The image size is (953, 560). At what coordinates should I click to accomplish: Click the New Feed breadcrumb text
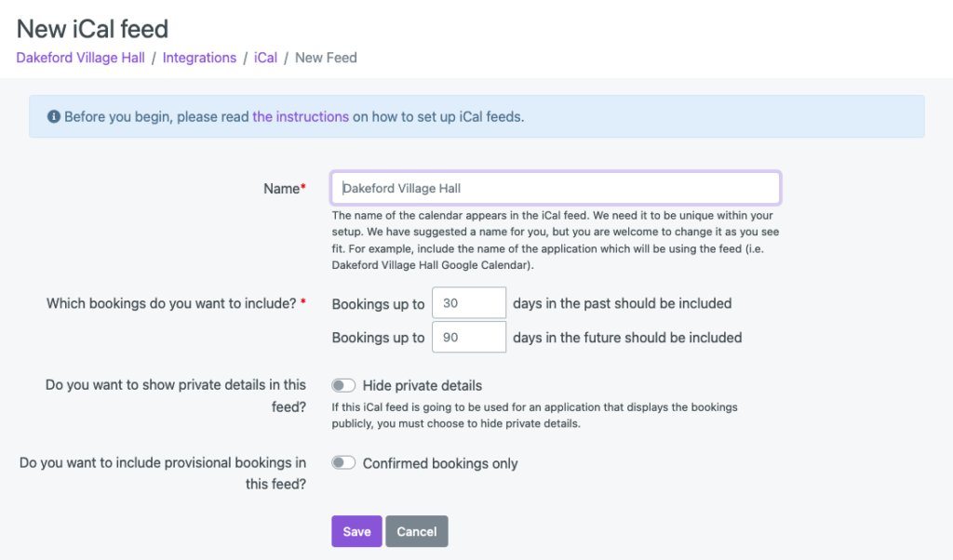coord(326,58)
